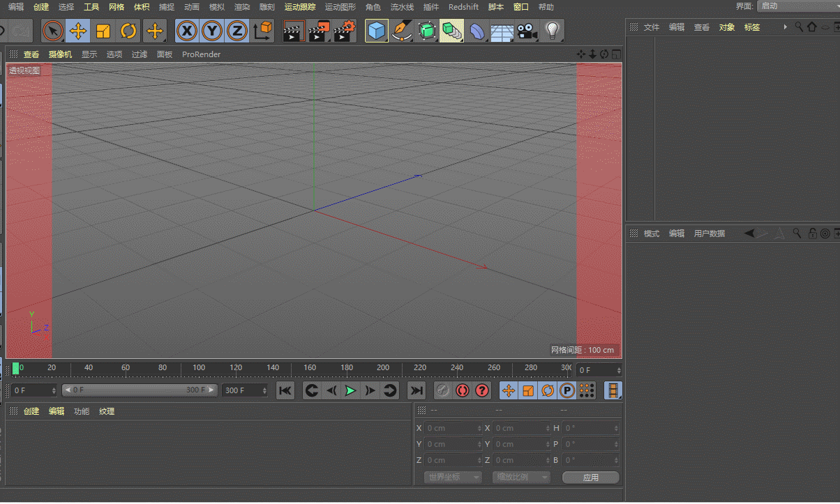This screenshot has height=504, width=840.
Task: Click frame 120 on the timeline ruler
Action: tap(236, 369)
